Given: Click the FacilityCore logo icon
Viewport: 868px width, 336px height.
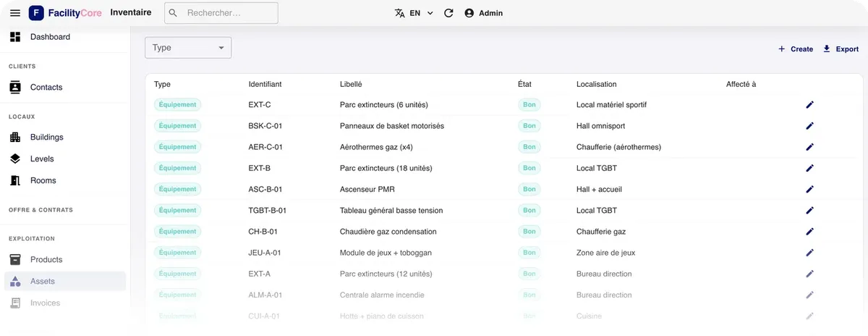Looking at the screenshot, I should point(36,13).
